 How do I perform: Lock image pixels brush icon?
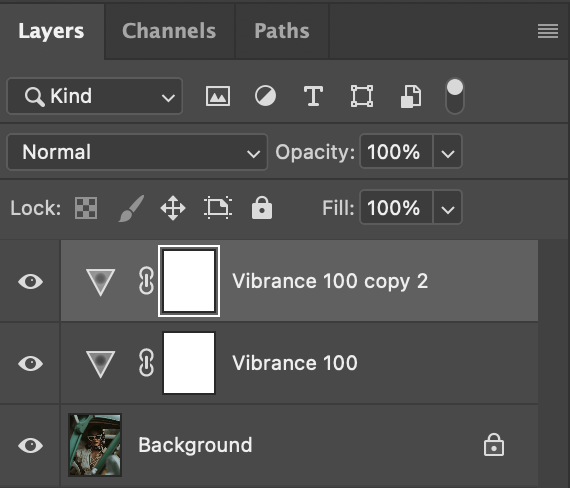coord(132,208)
